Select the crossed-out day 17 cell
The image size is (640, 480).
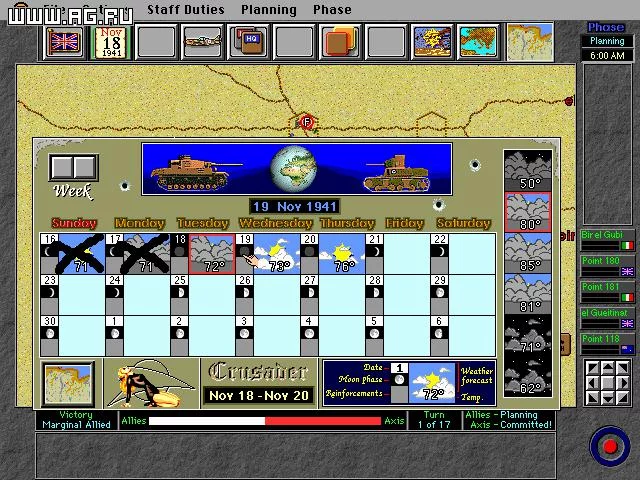click(138, 254)
